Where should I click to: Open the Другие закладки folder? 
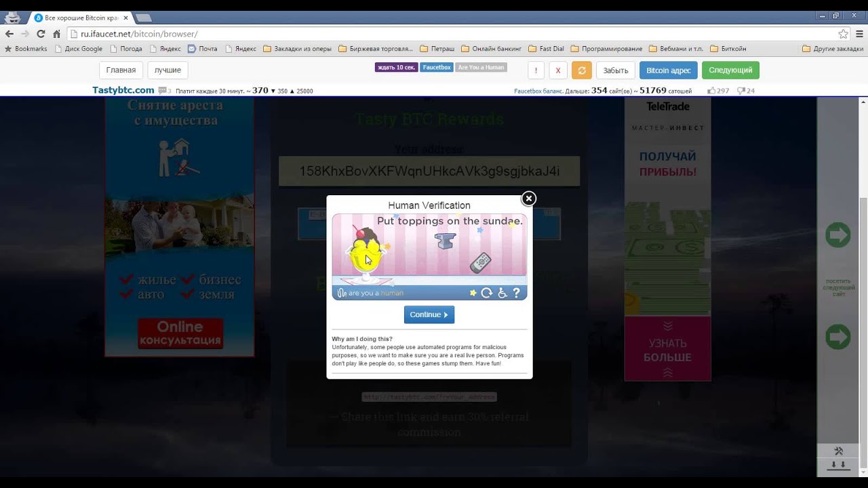coord(833,49)
